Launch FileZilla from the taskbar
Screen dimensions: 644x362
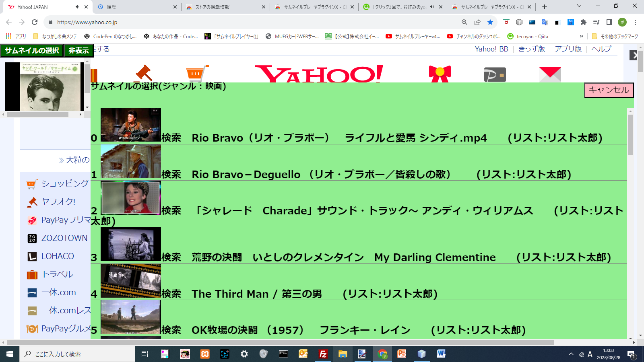[x=323, y=354]
